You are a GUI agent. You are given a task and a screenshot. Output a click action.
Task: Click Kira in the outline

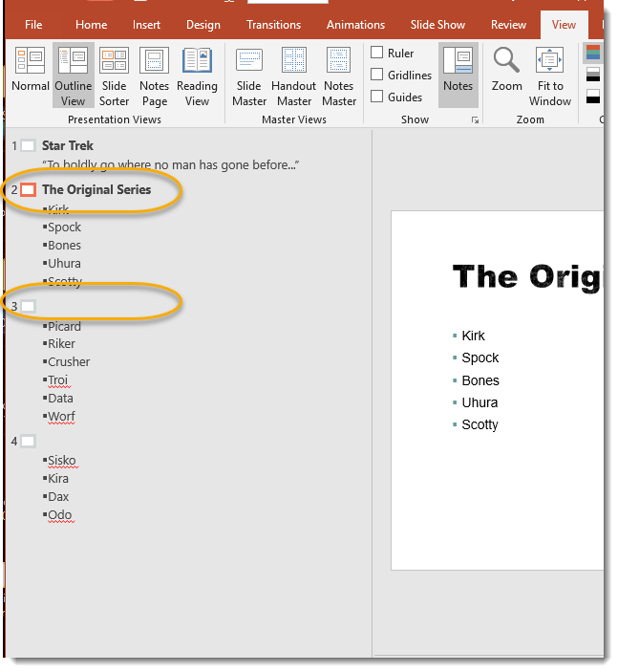coord(58,478)
